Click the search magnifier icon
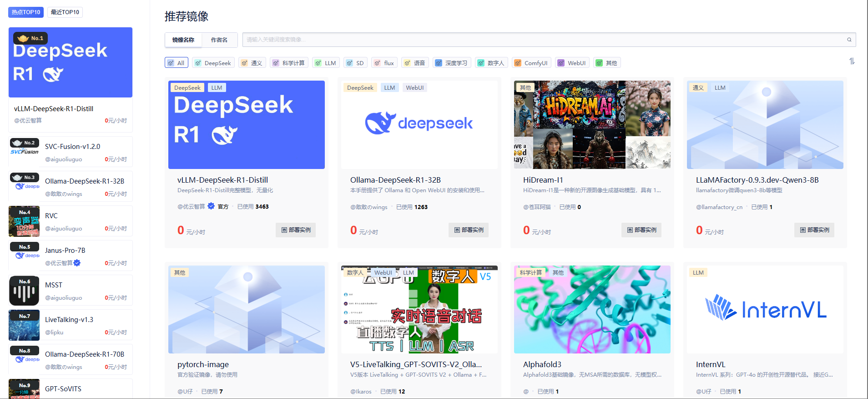The width and height of the screenshot is (868, 399). [849, 40]
